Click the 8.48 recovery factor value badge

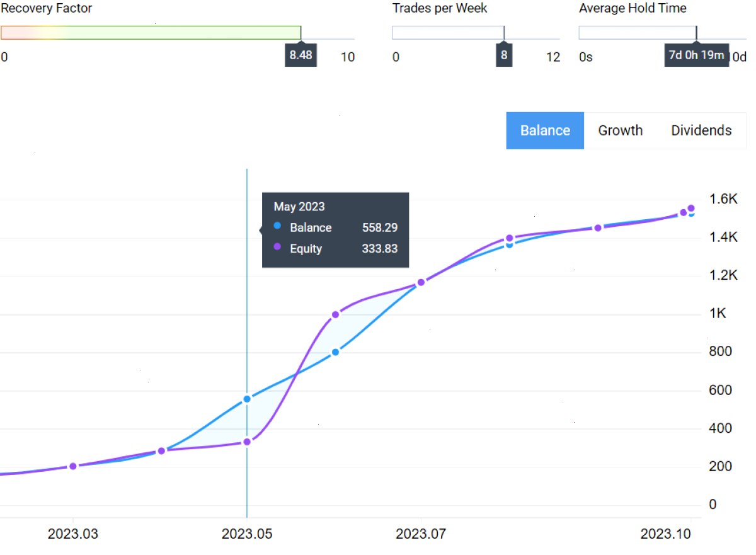[x=301, y=55]
